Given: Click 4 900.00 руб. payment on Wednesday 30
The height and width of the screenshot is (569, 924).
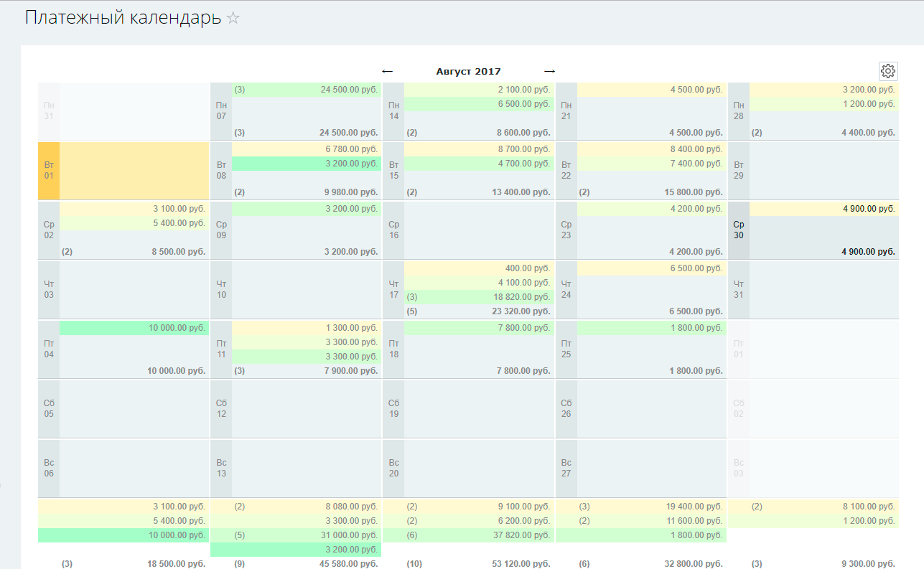Looking at the screenshot, I should point(823,209).
